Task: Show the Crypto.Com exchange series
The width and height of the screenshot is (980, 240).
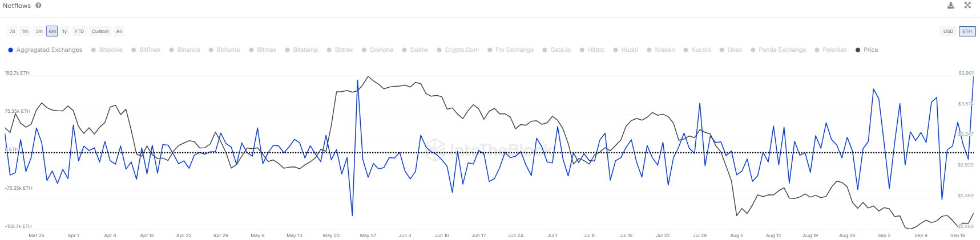Action: tap(461, 50)
